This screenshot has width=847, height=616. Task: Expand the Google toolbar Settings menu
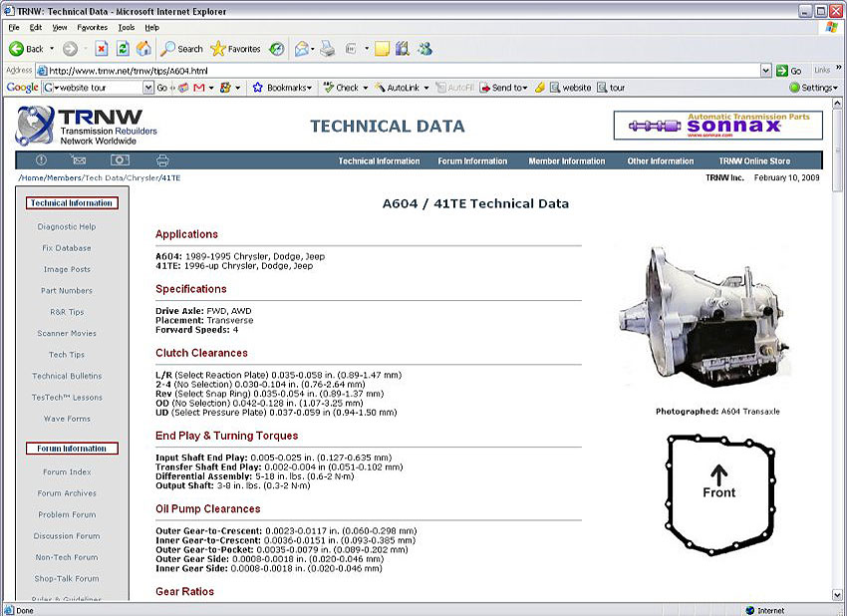(x=813, y=88)
